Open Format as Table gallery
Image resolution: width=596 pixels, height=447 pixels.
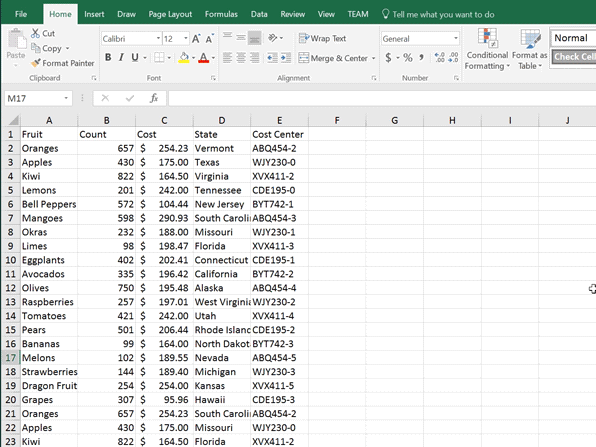point(530,49)
